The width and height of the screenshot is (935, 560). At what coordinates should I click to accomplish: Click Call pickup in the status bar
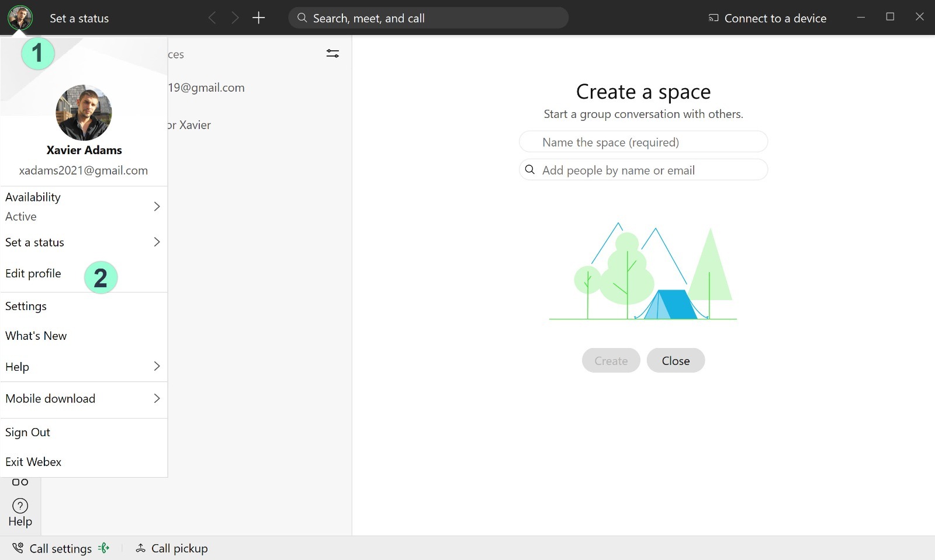[172, 548]
